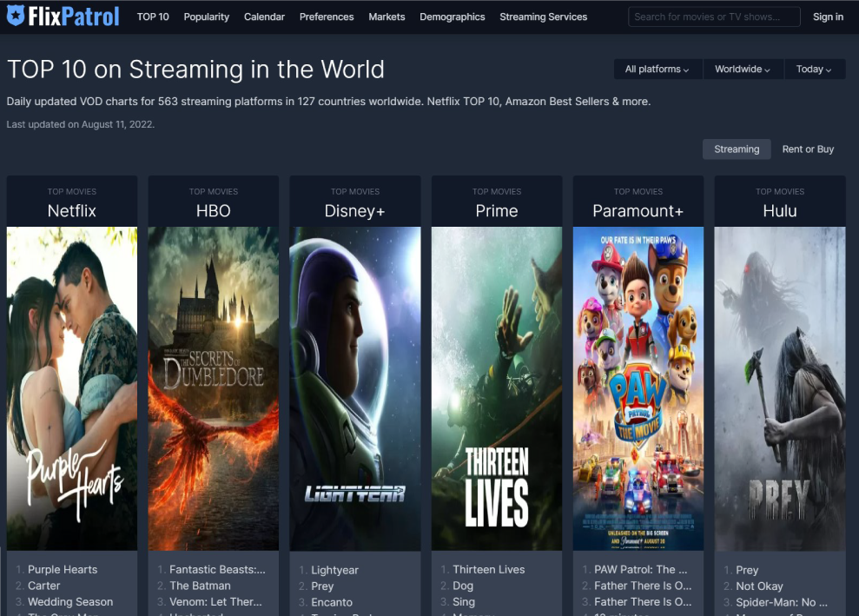Expand the Today date dropdown
The height and width of the screenshot is (616, 859).
pyautogui.click(x=814, y=69)
